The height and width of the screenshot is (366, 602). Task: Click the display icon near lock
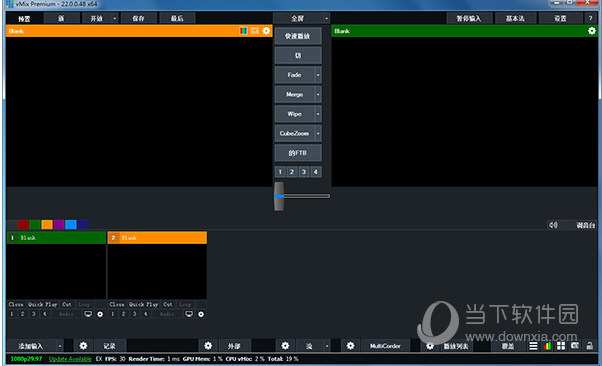coord(575,346)
